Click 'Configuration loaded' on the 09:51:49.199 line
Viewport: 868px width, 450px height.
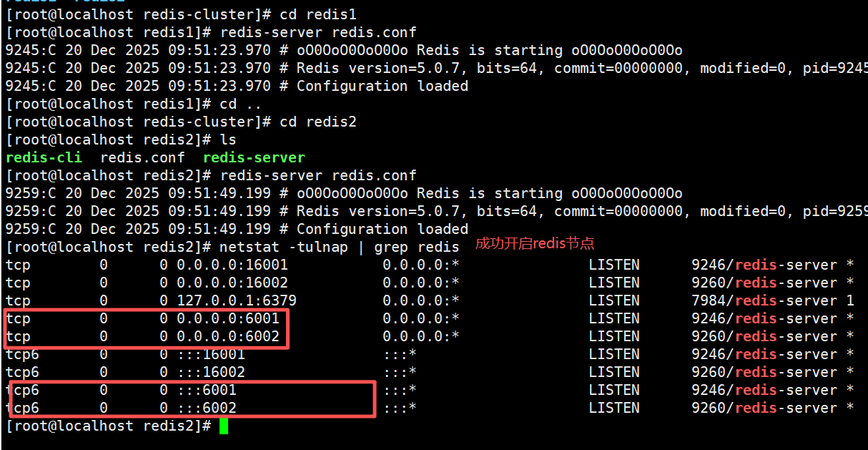[383, 229]
